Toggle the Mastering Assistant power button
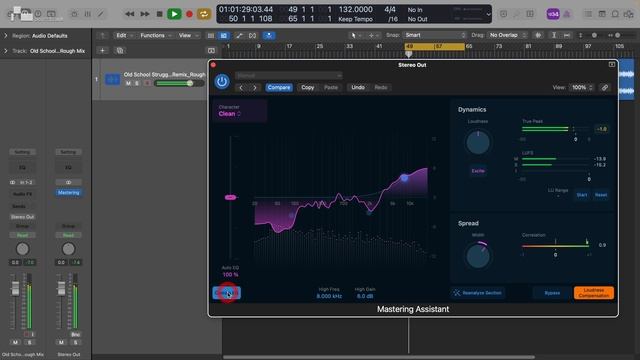The height and width of the screenshot is (360, 640). coord(222,82)
